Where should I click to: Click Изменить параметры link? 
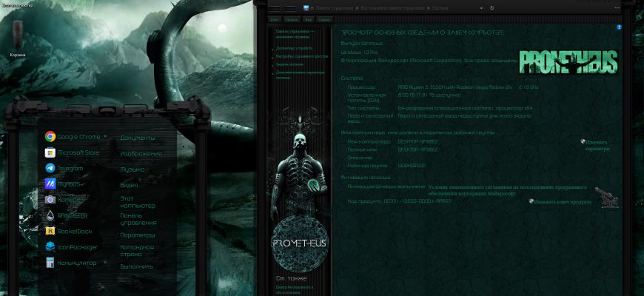tap(597, 145)
